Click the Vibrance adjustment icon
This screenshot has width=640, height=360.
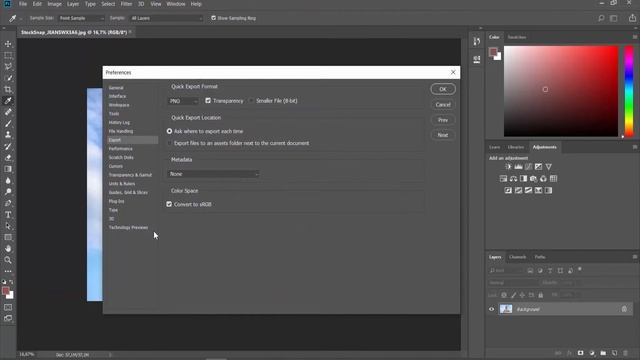(x=549, y=167)
